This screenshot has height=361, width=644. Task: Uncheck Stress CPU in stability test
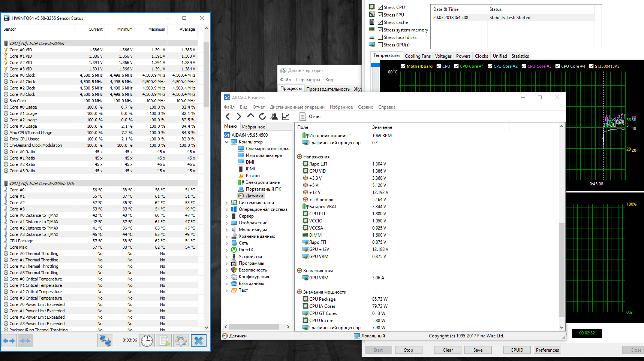click(x=380, y=7)
